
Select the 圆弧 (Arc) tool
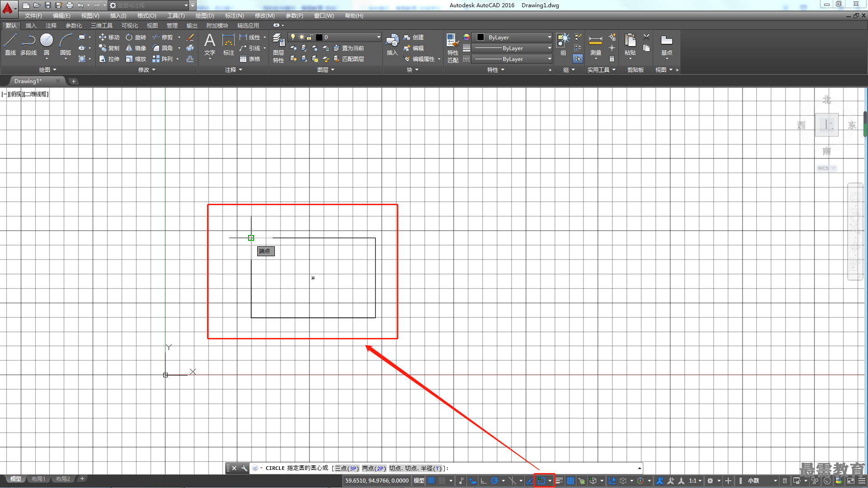pyautogui.click(x=66, y=45)
